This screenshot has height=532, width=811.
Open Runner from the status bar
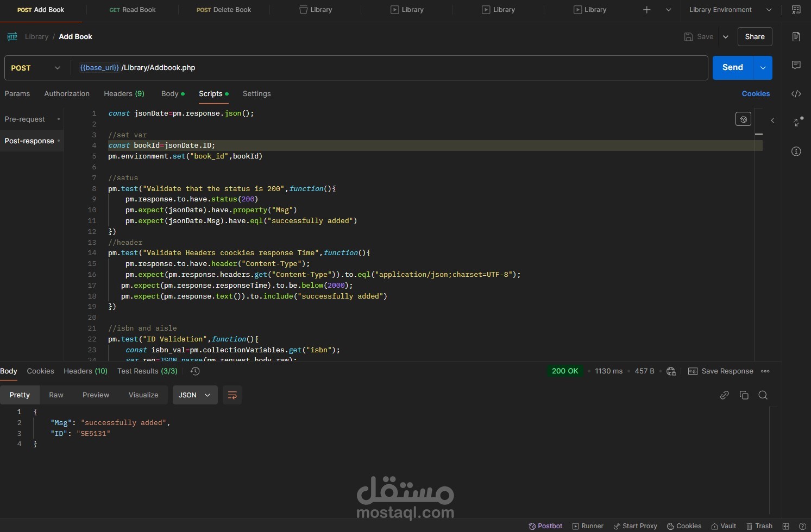[x=588, y=526]
